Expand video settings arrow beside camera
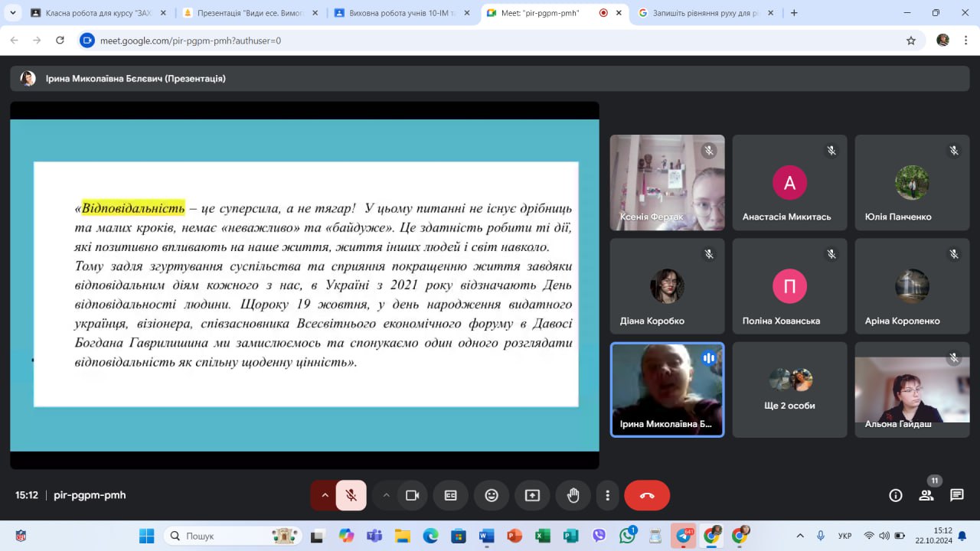Screen dimensions: 980x551 point(386,495)
